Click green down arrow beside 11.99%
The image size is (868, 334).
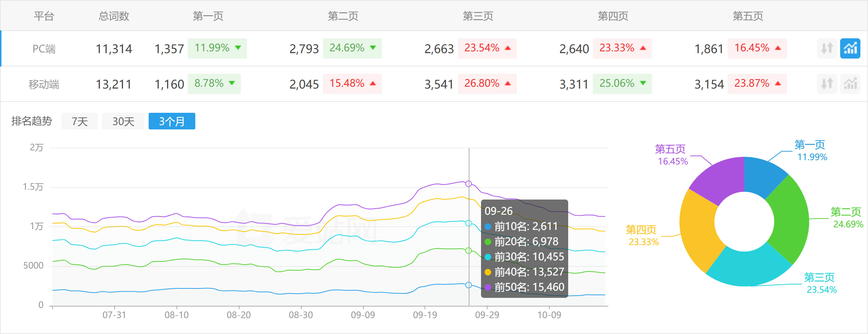point(237,48)
